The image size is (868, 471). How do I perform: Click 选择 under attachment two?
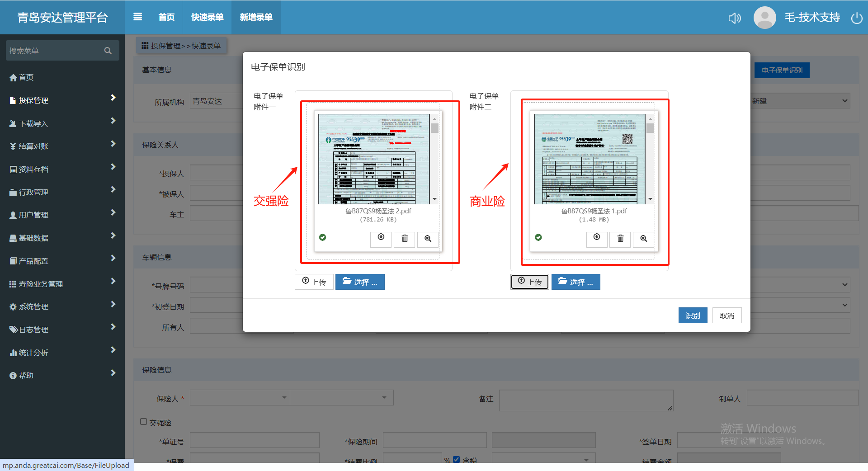click(576, 282)
